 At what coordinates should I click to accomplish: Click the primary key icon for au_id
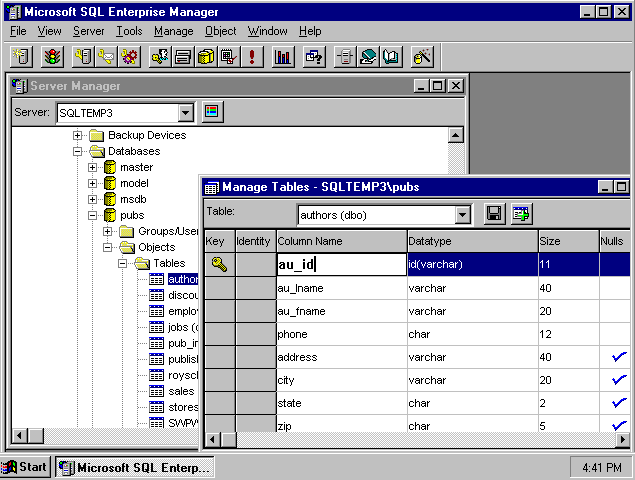click(219, 264)
